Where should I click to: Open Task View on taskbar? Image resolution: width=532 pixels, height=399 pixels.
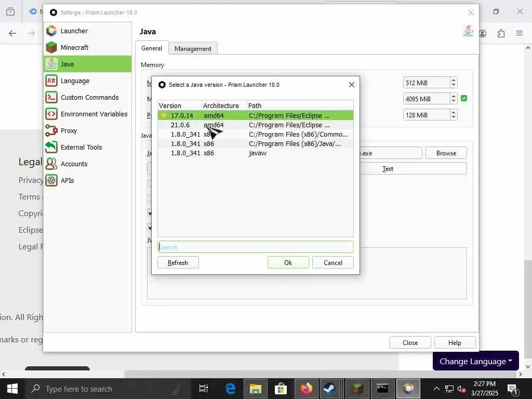(204, 389)
